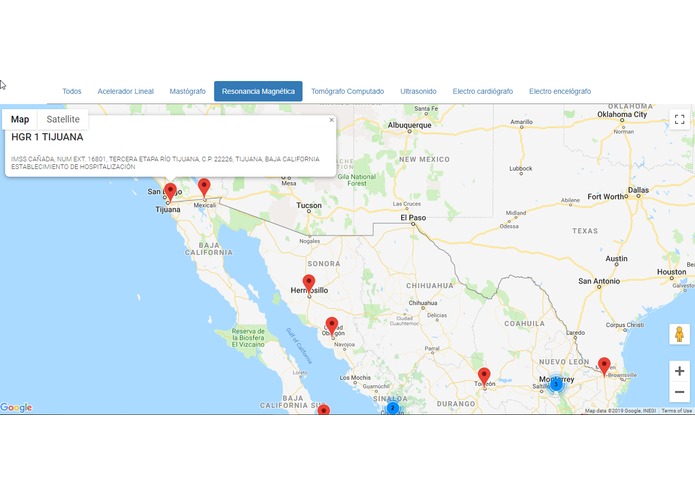Open the Sinaloa cluster of 2
The height and width of the screenshot is (494, 695).
click(x=392, y=408)
